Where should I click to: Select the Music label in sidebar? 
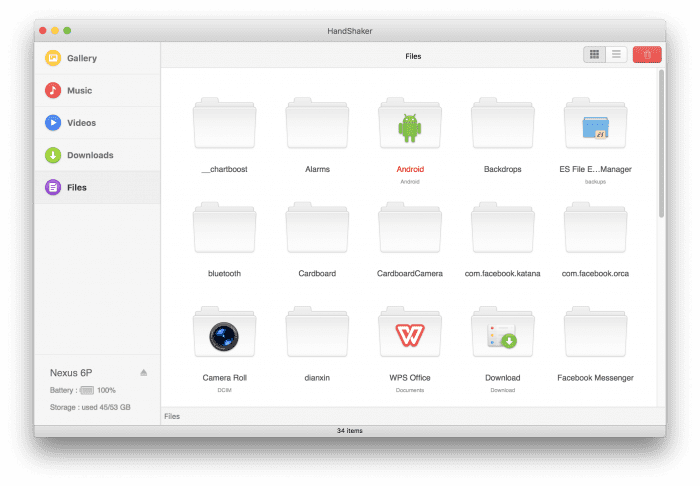click(79, 91)
